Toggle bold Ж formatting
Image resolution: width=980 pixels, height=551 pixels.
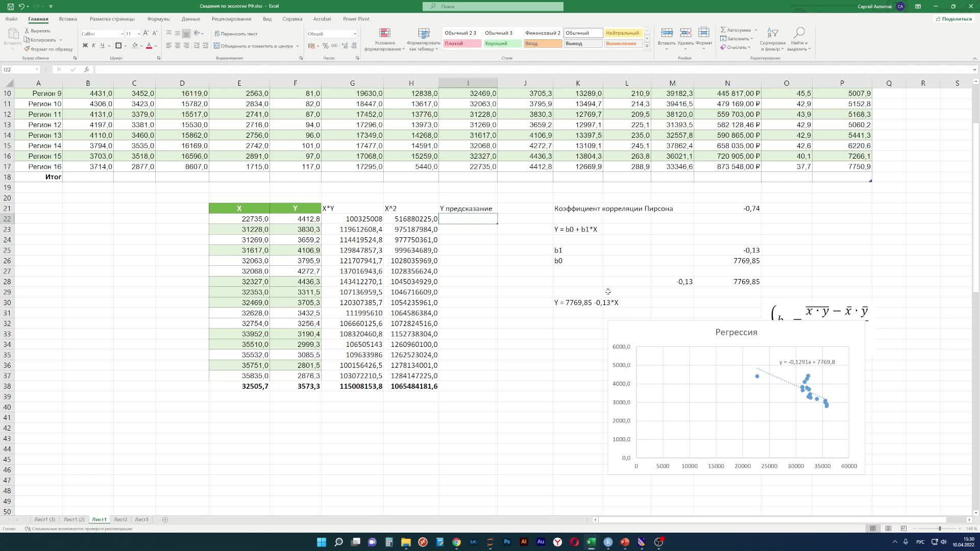[x=85, y=45]
